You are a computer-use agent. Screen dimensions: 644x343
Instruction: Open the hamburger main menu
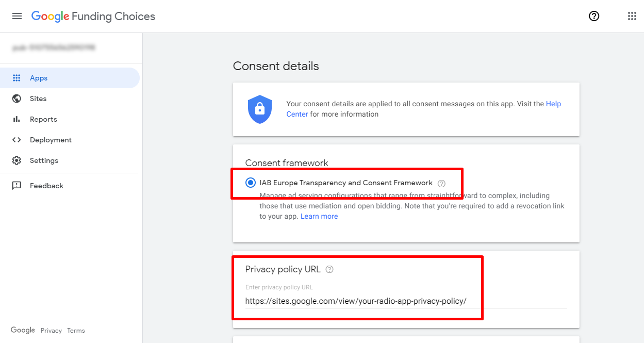[x=17, y=16]
